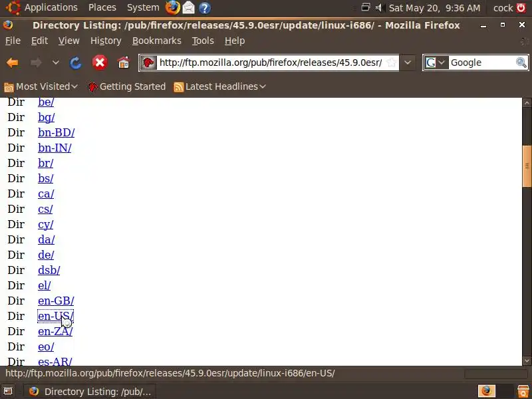Image resolution: width=532 pixels, height=399 pixels.
Task: Open the View menu
Action: pyautogui.click(x=69, y=41)
